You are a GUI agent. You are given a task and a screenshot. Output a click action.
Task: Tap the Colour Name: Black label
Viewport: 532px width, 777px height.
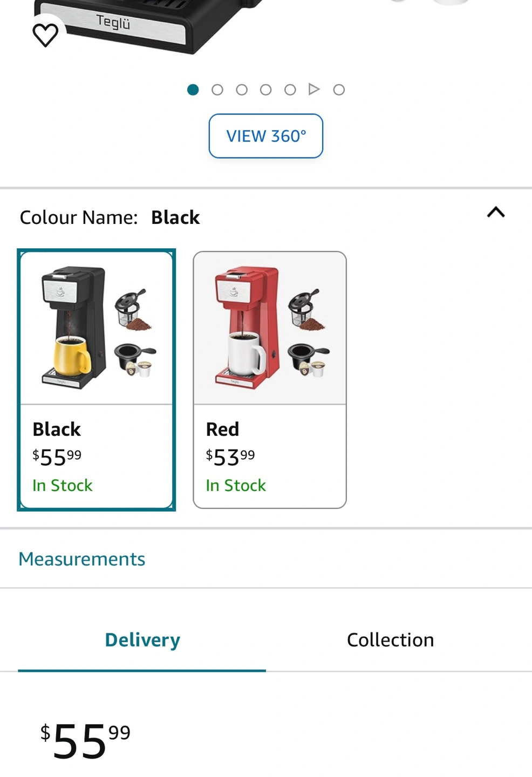110,217
